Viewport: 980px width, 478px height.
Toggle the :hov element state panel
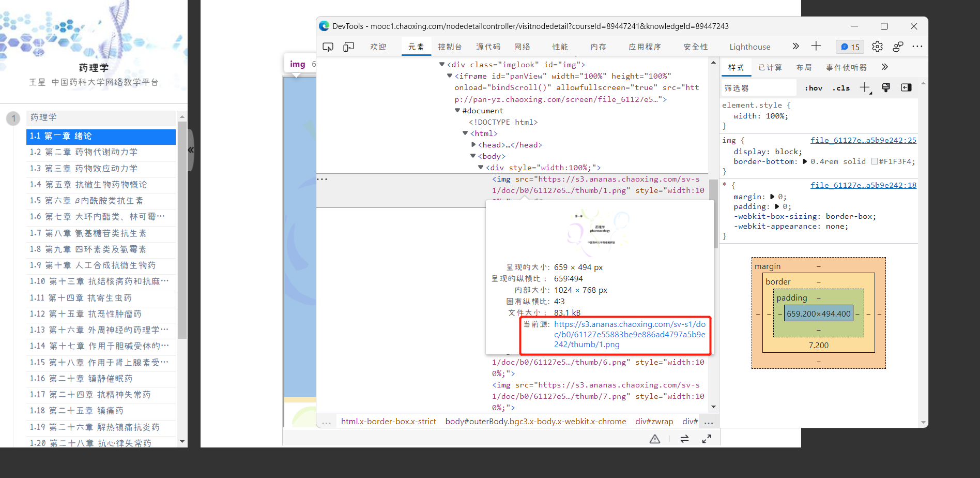tap(814, 88)
